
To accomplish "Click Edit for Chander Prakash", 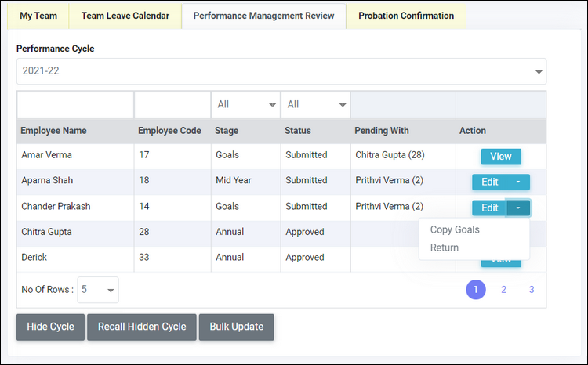I will point(490,208).
